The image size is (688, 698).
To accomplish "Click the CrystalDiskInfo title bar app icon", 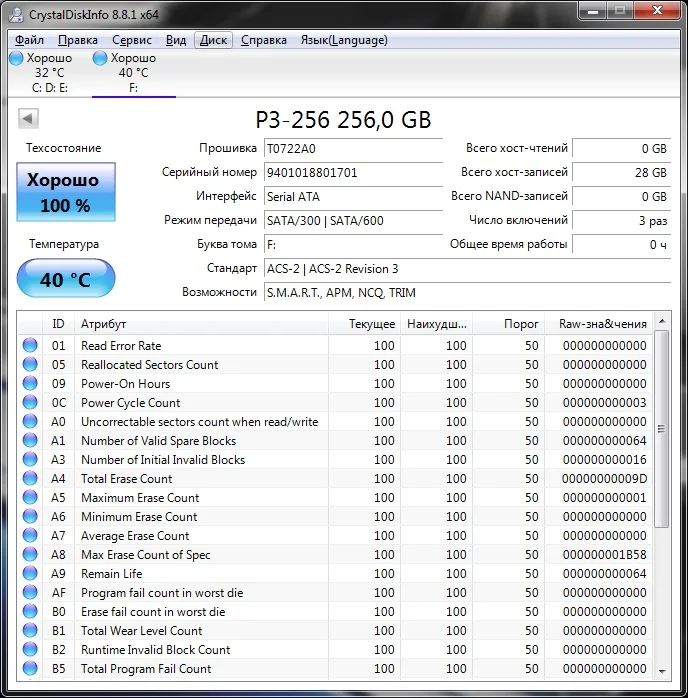I will point(16,14).
